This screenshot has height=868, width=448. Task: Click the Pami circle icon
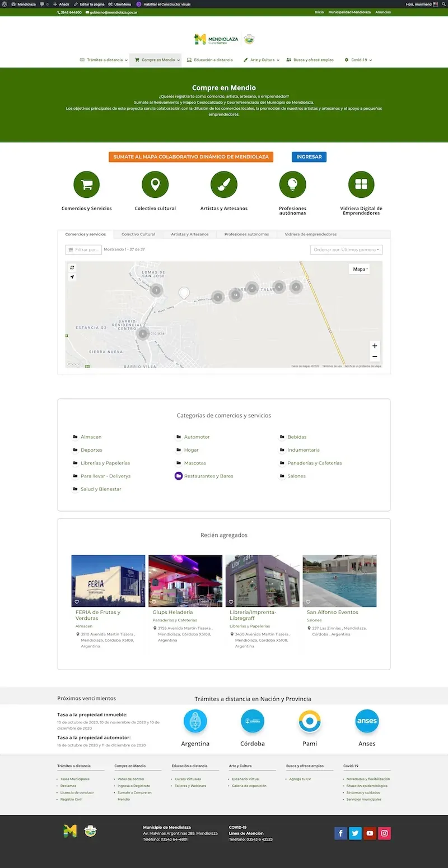click(x=310, y=721)
